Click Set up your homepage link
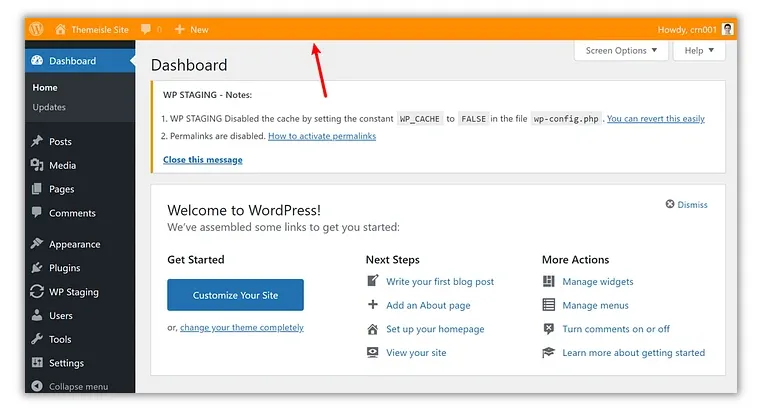Image resolution: width=765 pixels, height=409 pixels. click(435, 329)
